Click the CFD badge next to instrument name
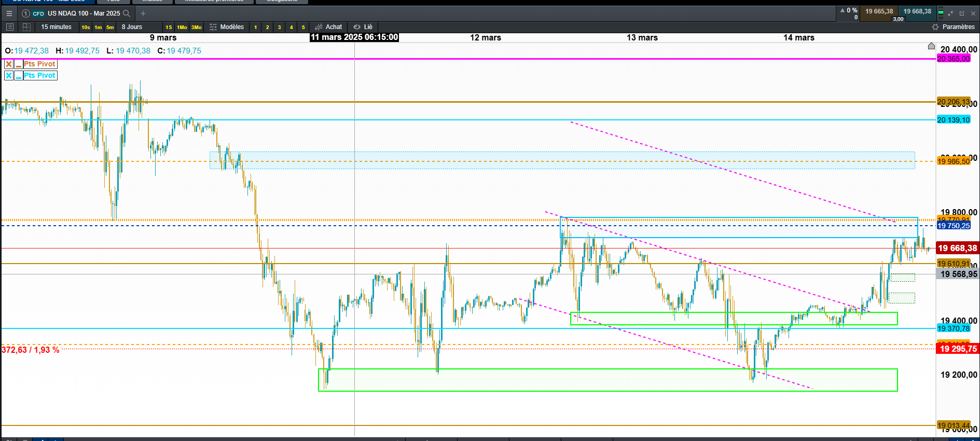The width and height of the screenshot is (980, 441). point(38,13)
